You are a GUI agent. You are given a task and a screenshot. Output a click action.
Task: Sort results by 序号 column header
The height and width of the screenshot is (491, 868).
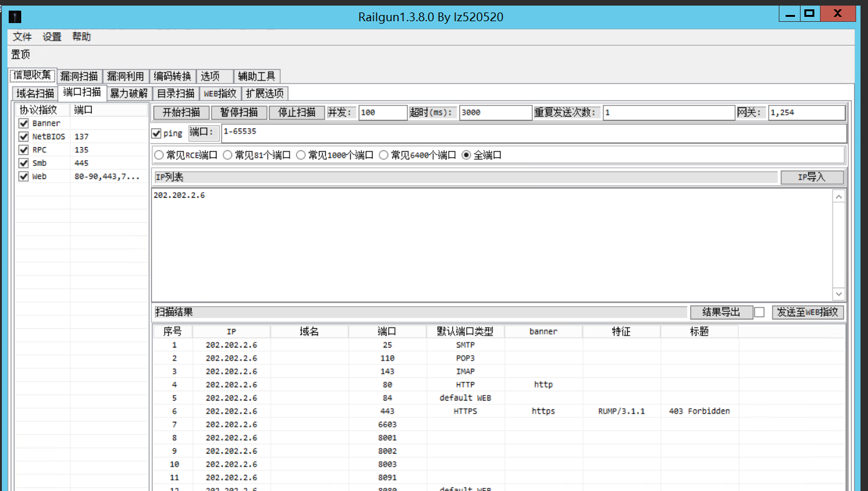tap(173, 331)
